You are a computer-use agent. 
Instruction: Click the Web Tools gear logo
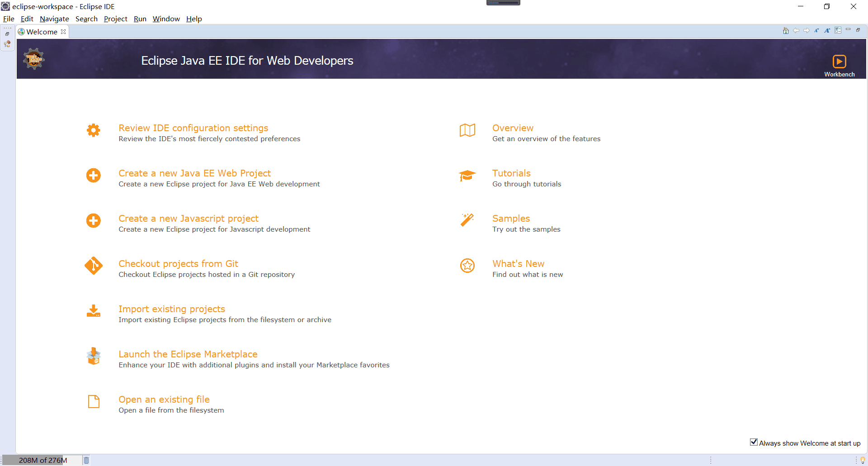coord(34,59)
